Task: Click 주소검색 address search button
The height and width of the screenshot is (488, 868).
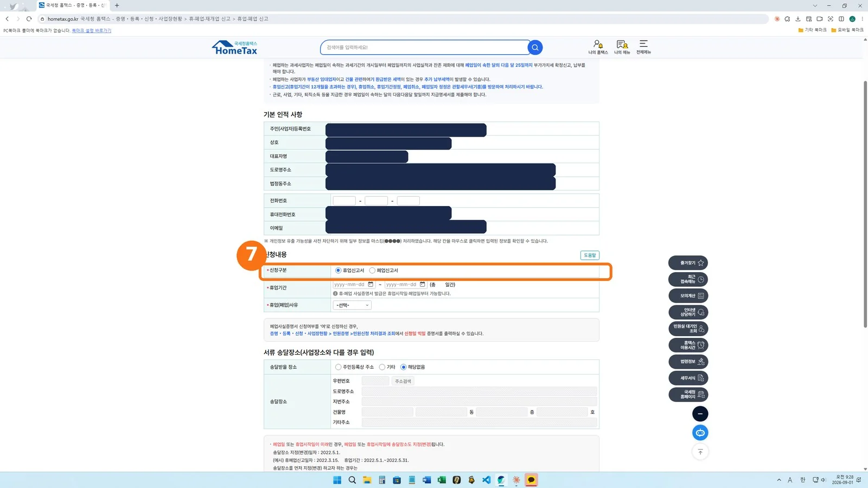Action: (x=403, y=381)
